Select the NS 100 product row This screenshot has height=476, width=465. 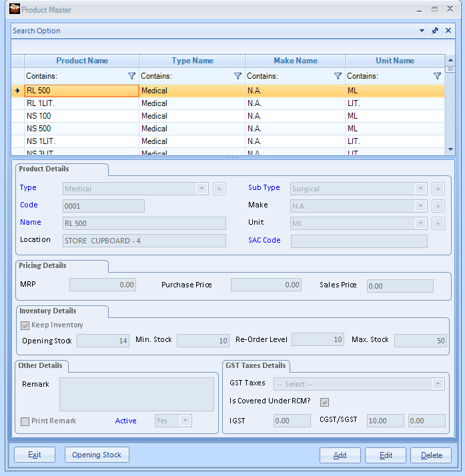pyautogui.click(x=81, y=116)
